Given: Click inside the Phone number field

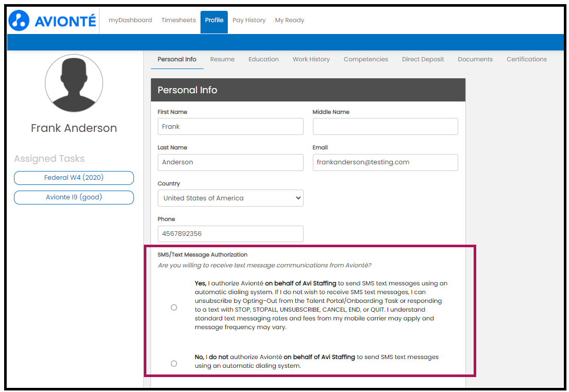Looking at the screenshot, I should coord(230,233).
